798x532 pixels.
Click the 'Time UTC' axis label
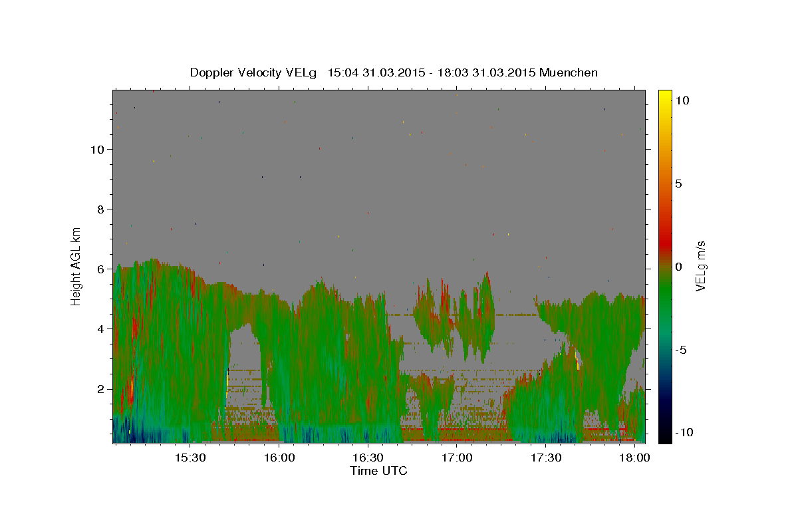pyautogui.click(x=378, y=471)
